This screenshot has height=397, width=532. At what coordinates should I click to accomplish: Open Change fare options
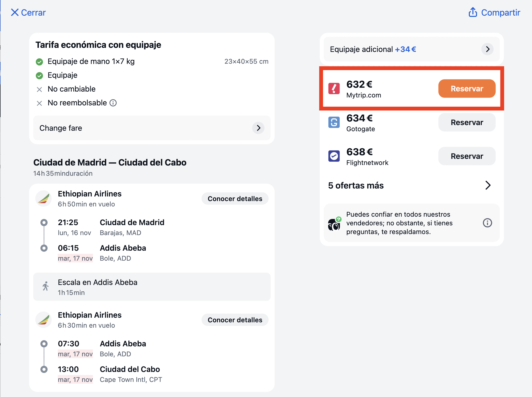(152, 128)
